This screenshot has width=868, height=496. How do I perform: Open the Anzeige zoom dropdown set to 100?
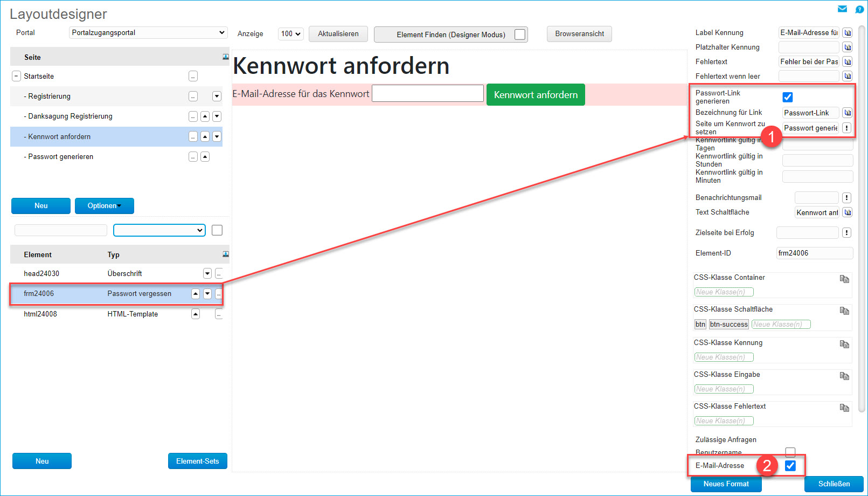click(291, 34)
